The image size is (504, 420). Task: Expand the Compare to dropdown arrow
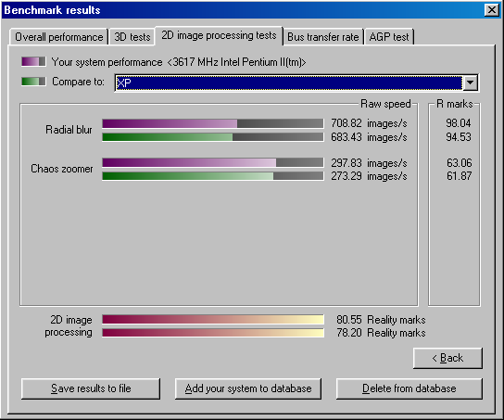coord(470,83)
